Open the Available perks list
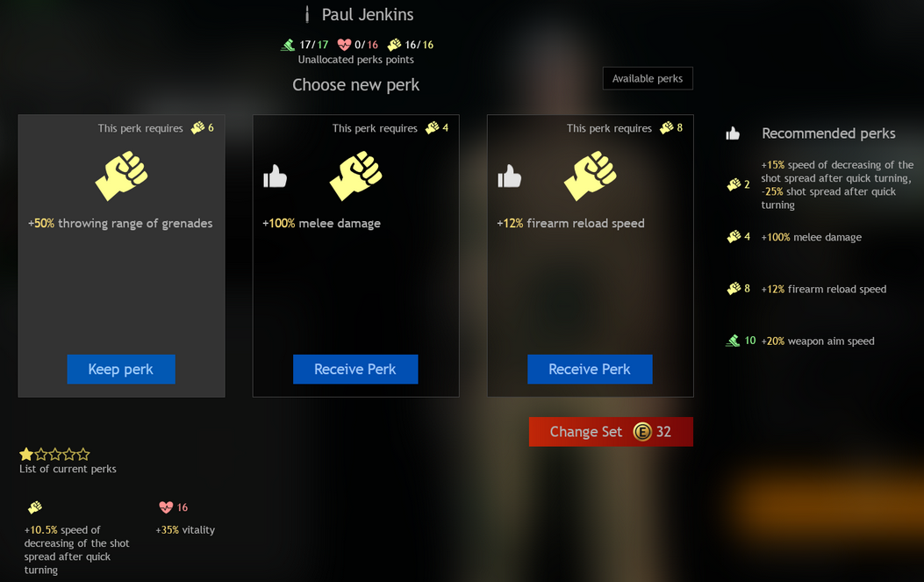 pos(648,78)
